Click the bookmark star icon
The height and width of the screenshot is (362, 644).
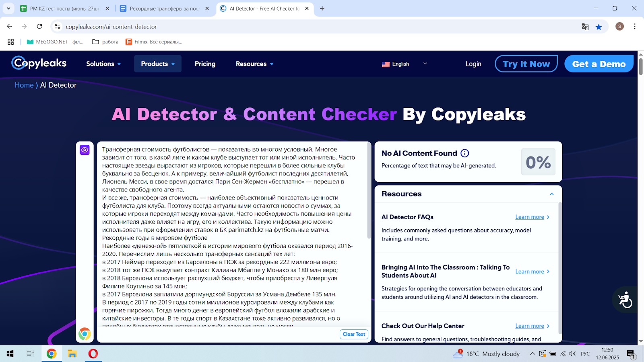[x=599, y=27]
